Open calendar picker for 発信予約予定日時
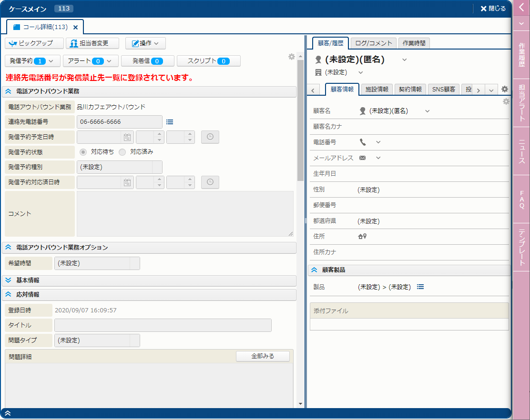The image size is (530, 420). click(127, 137)
